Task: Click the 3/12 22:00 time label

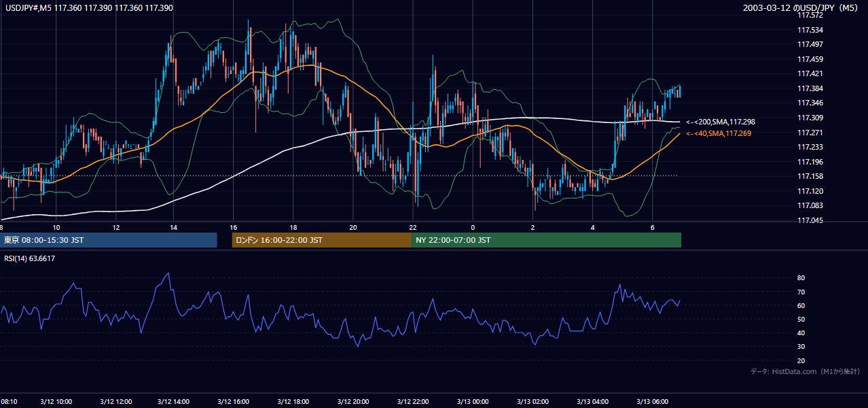Action: pyautogui.click(x=413, y=401)
